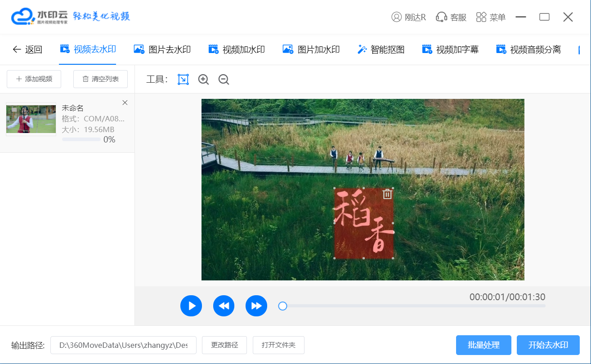Viewport: 591px width, 364px height.
Task: Rewind the video preview
Action: [x=224, y=306]
